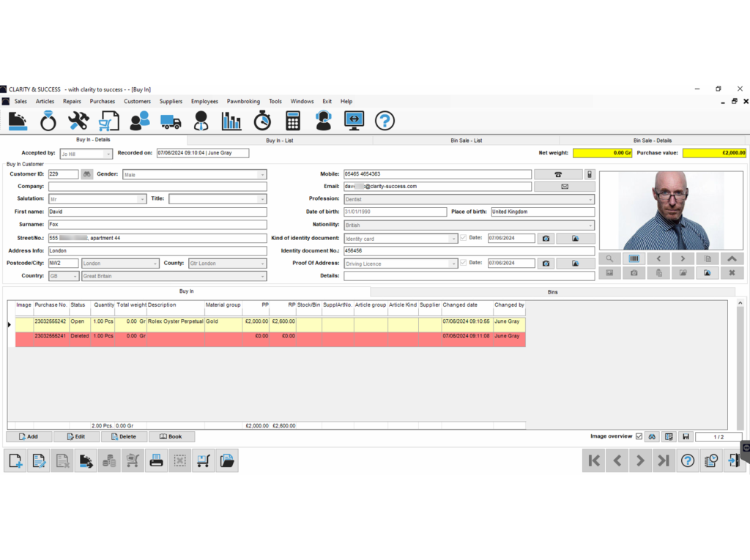The image size is (750, 560).
Task: Select the barcode icon under the customer photo
Action: coord(634,258)
